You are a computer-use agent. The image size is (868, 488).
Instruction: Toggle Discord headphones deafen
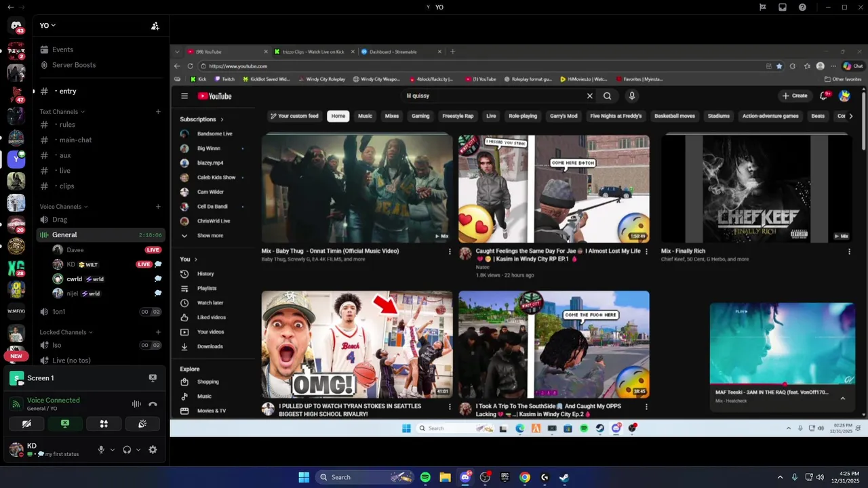(x=127, y=449)
